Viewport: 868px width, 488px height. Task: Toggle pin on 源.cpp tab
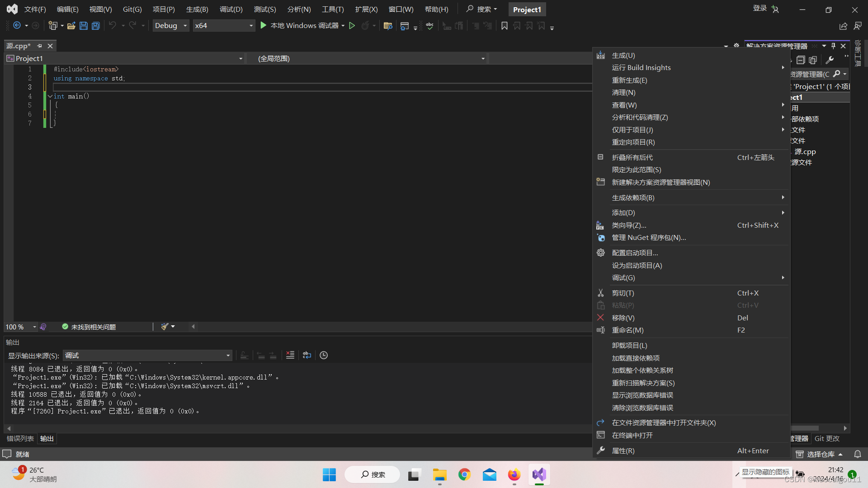pyautogui.click(x=40, y=46)
